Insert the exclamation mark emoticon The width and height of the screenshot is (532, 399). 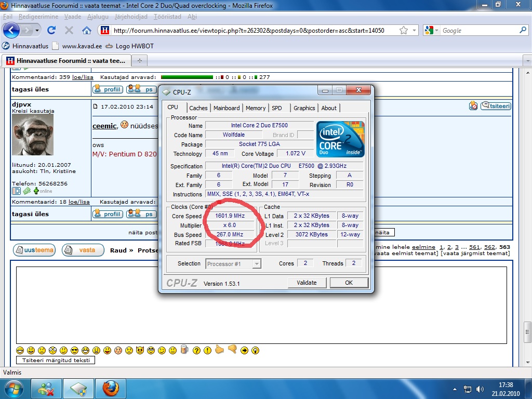208,351
